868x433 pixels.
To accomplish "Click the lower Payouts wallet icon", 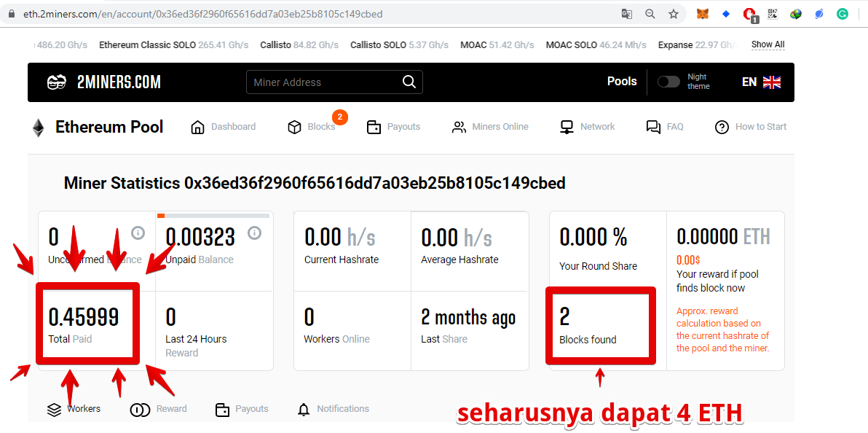I will click(222, 410).
